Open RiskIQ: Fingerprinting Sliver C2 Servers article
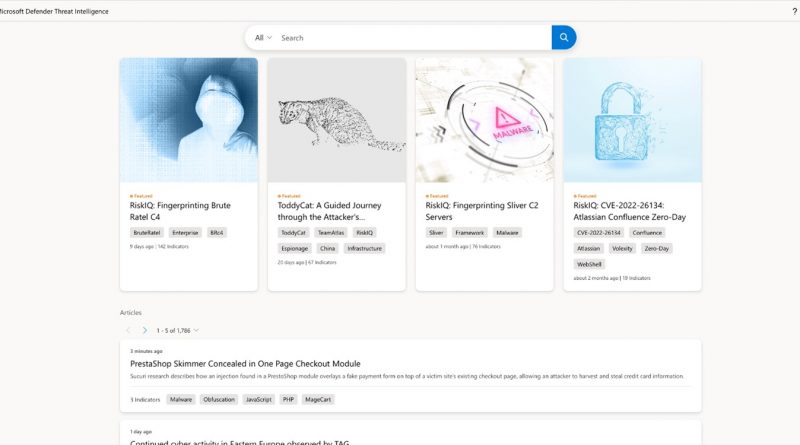 tap(482, 211)
